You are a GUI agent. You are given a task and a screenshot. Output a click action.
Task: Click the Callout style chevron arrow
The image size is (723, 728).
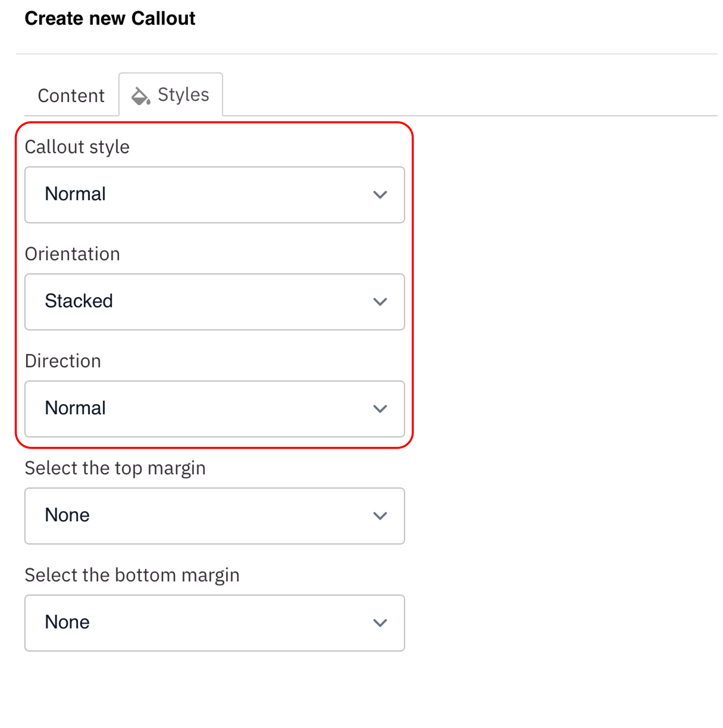[380, 195]
